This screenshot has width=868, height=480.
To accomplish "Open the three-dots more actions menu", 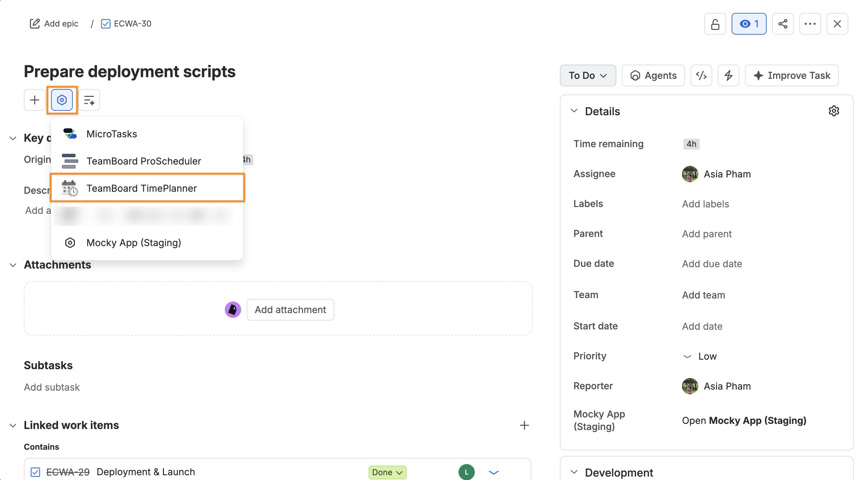I will click(810, 24).
